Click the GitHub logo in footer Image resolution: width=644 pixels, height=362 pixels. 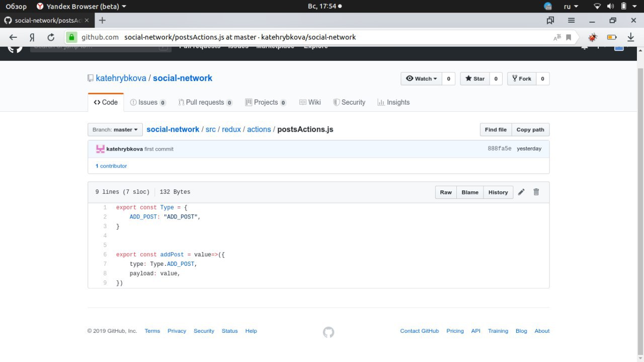pyautogui.click(x=329, y=332)
